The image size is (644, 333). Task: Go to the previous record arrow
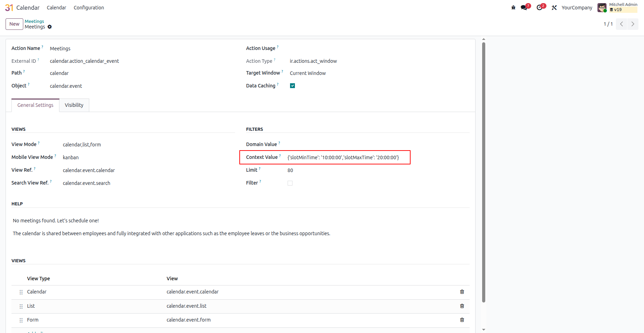(621, 24)
